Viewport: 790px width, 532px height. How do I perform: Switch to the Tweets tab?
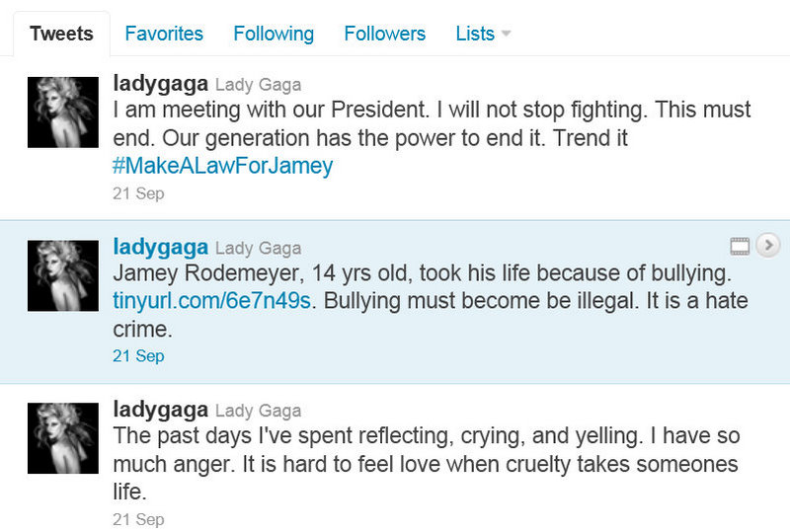61,34
